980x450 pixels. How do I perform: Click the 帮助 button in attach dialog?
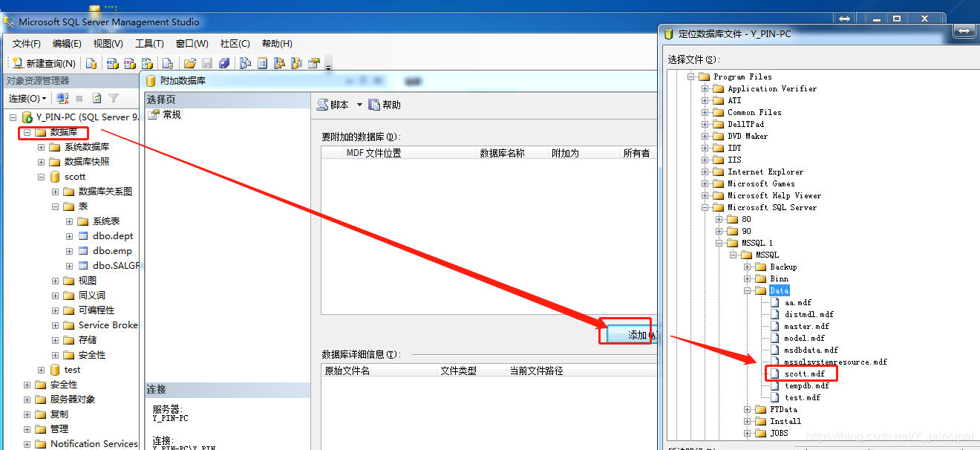coord(385,105)
